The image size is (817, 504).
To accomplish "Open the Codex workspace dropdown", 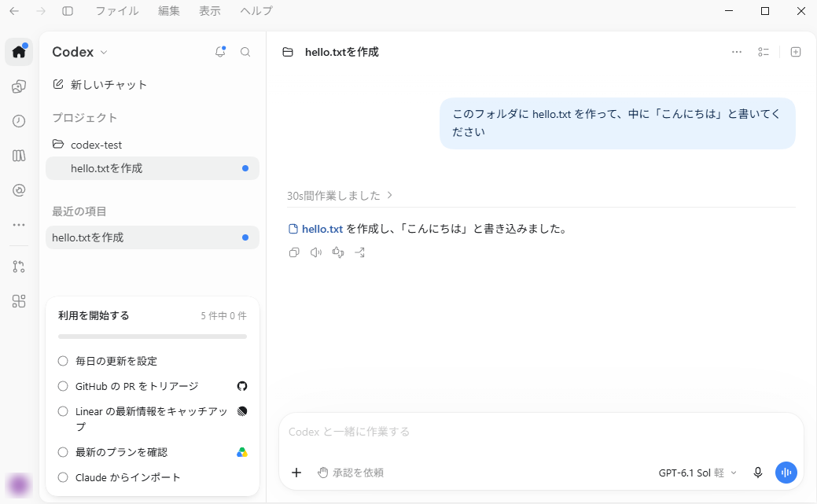I will click(x=79, y=52).
